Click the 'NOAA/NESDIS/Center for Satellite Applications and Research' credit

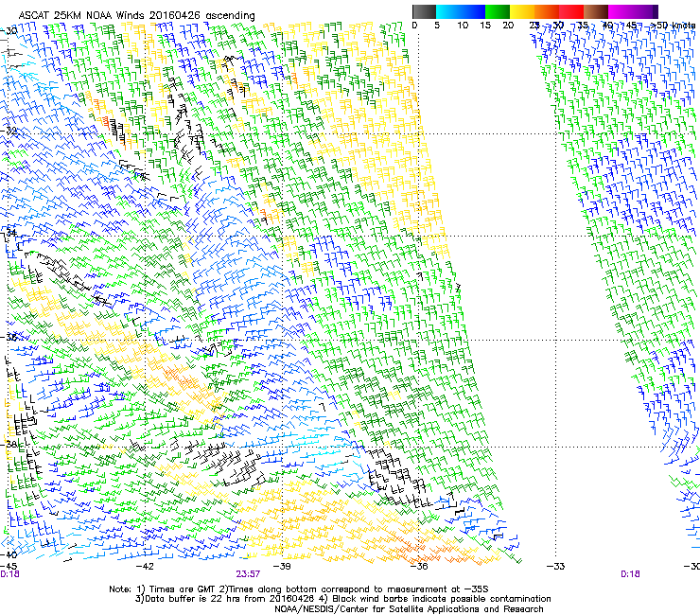coord(409,609)
